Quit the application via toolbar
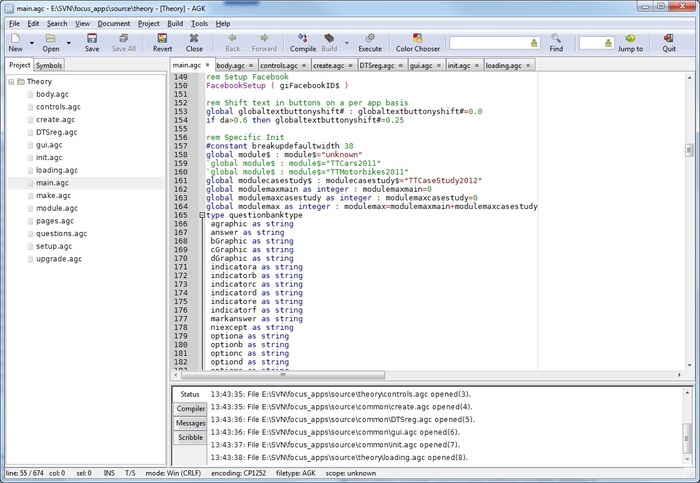The height and width of the screenshot is (483, 700). (x=668, y=42)
